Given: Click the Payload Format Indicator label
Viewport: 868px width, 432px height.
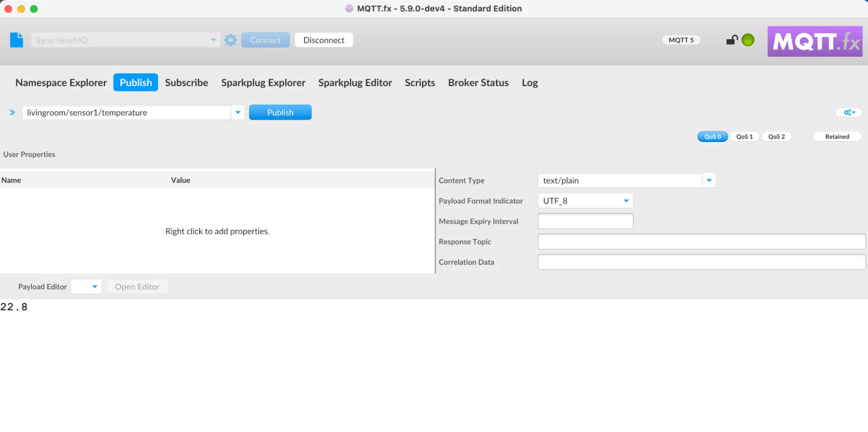Looking at the screenshot, I should (x=481, y=201).
